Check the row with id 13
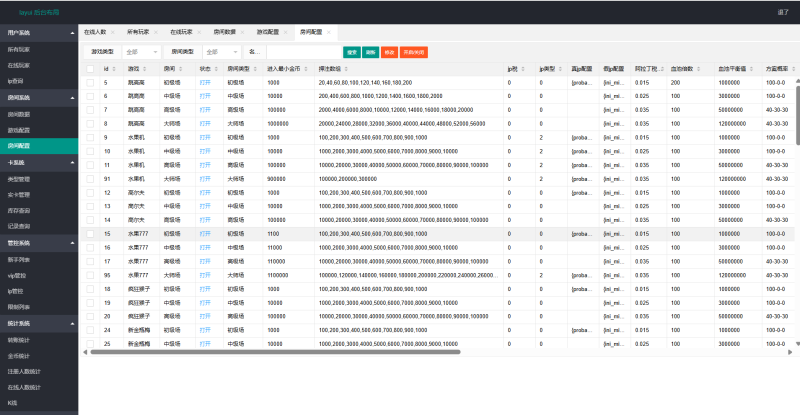Image resolution: width=800 pixels, height=415 pixels. pos(90,207)
